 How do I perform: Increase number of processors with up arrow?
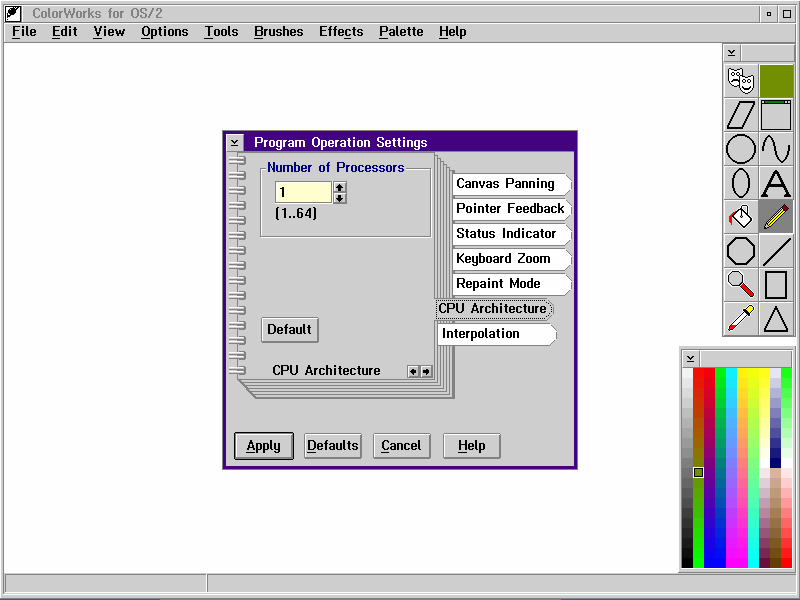click(340, 187)
